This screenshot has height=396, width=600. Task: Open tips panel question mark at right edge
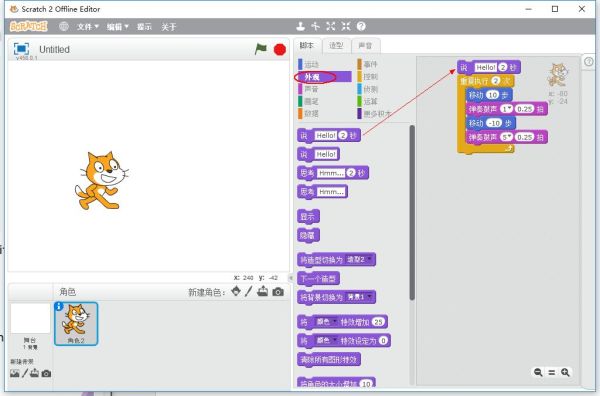pyautogui.click(x=589, y=61)
